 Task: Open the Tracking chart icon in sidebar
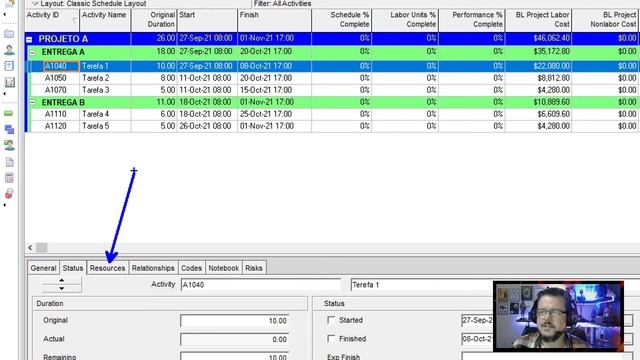coord(9,82)
